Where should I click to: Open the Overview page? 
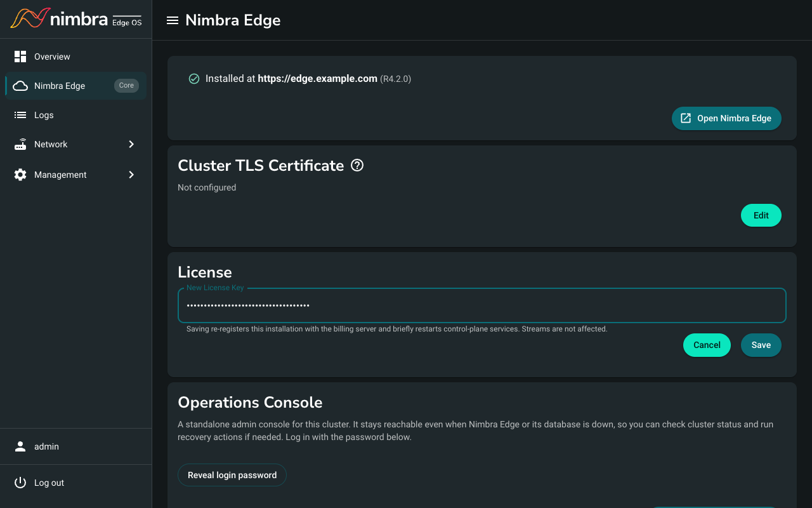(x=75, y=57)
